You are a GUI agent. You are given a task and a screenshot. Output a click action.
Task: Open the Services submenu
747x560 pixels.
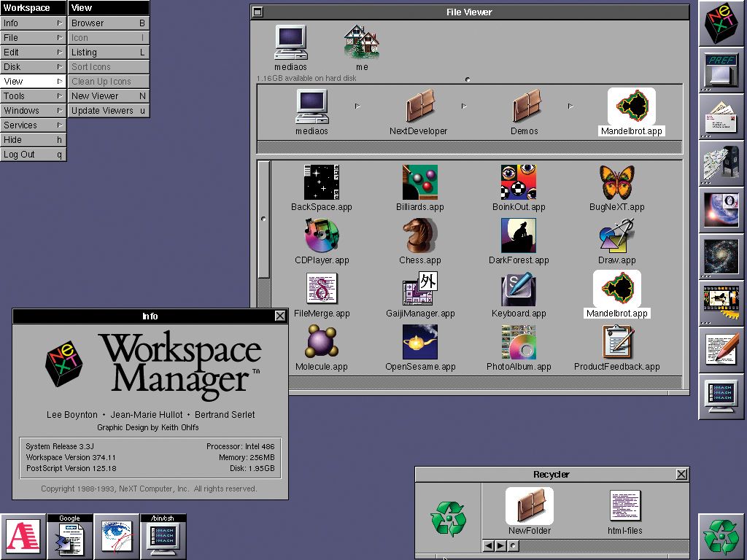point(33,125)
